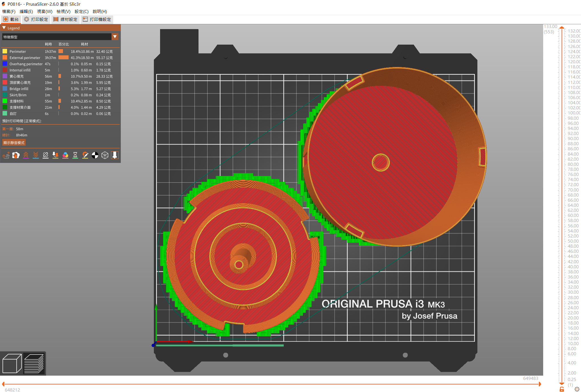Click the color changes icon
Screen dimensions: 581x392
point(65,155)
